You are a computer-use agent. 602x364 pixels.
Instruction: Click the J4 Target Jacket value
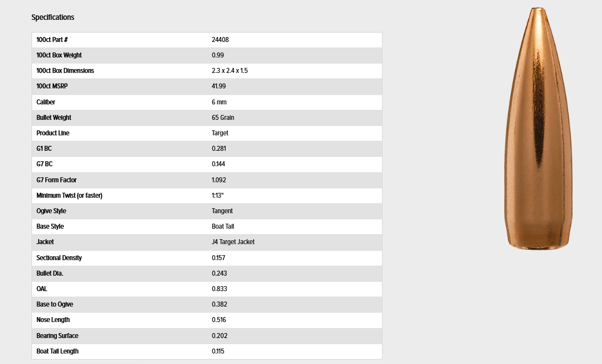point(233,241)
